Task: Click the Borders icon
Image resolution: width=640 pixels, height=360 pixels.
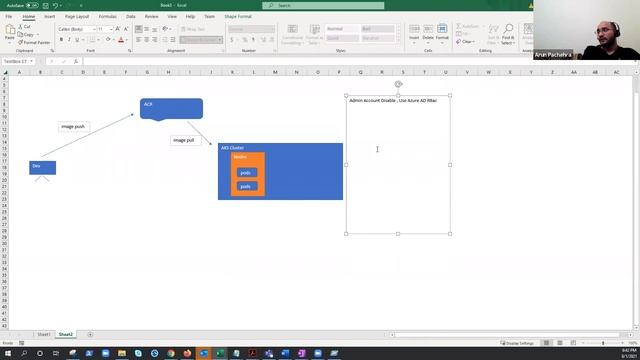Action: [92, 40]
